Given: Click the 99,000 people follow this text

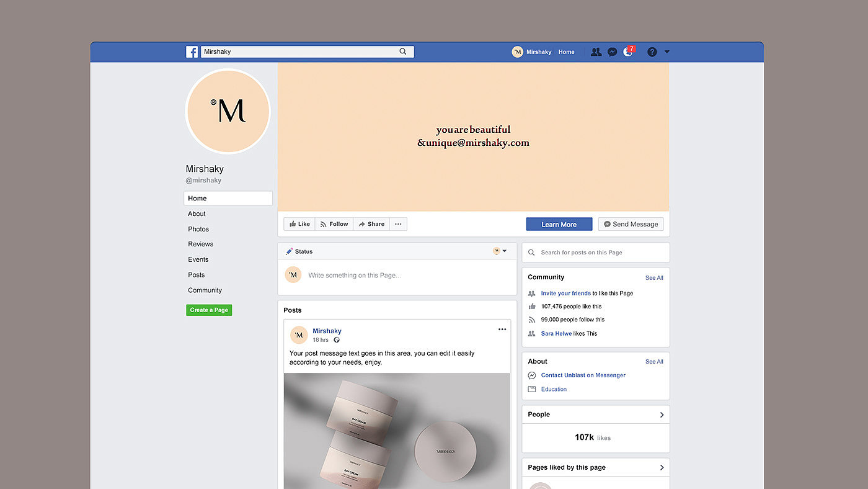Looking at the screenshot, I should (572, 320).
